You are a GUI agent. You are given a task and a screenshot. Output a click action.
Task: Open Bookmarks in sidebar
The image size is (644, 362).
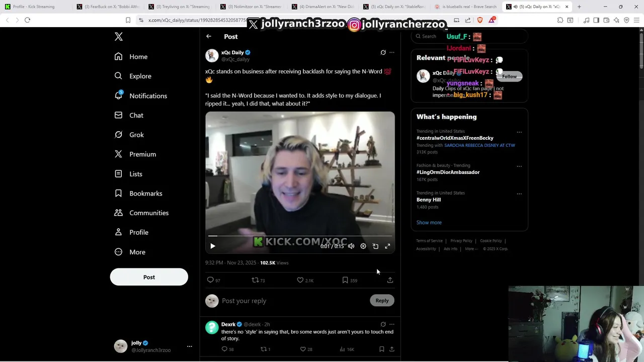point(138,194)
